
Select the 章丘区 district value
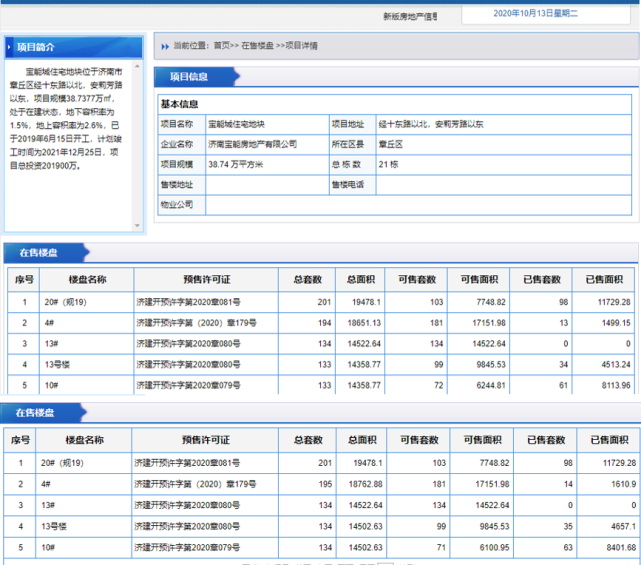[x=389, y=144]
